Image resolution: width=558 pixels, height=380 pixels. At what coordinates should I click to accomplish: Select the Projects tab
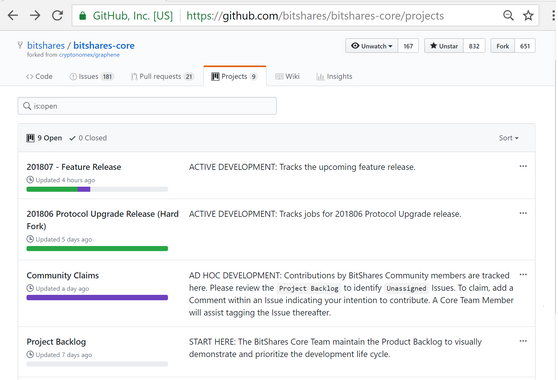235,76
